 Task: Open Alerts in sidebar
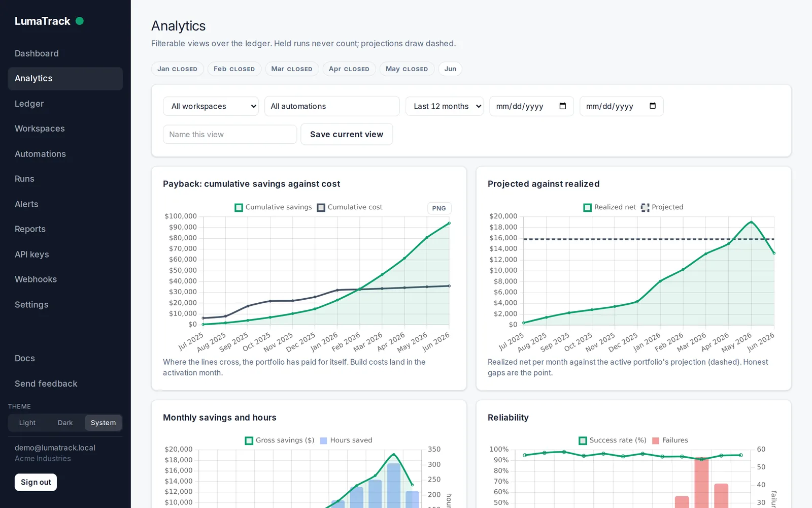pyautogui.click(x=65, y=204)
